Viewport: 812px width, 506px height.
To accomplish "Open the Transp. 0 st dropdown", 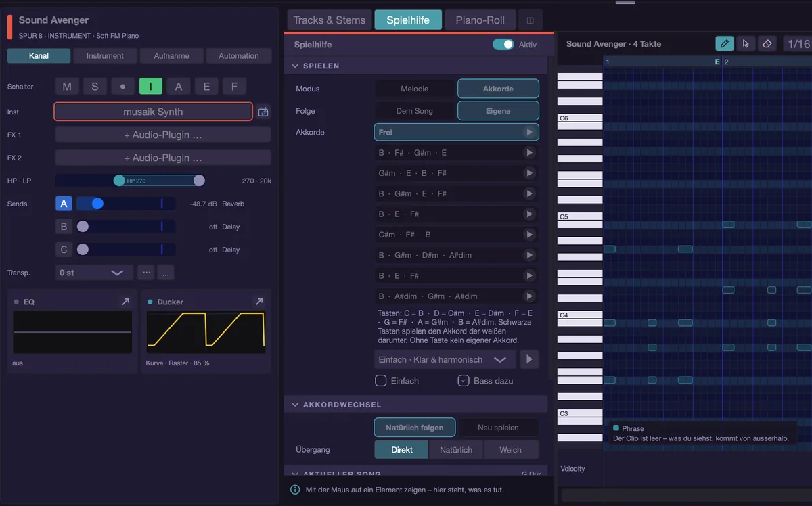I will pyautogui.click(x=94, y=273).
